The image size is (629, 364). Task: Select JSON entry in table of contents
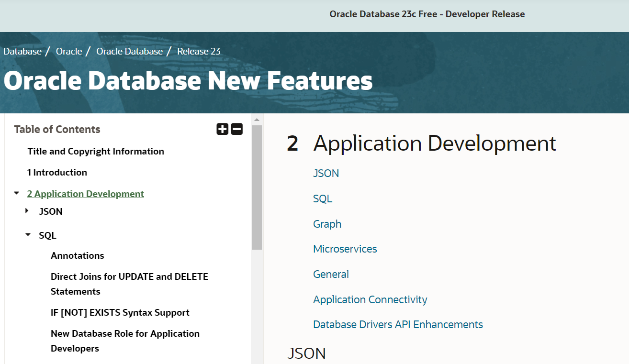click(51, 211)
